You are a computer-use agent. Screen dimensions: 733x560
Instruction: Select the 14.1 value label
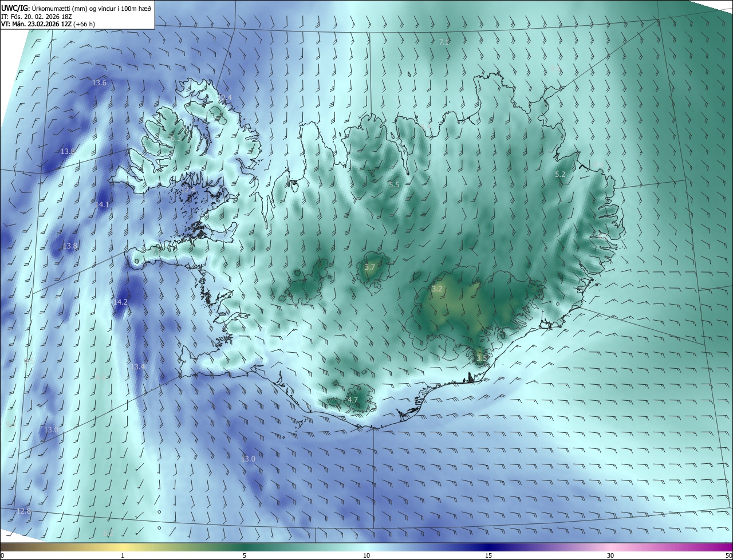click(x=102, y=204)
